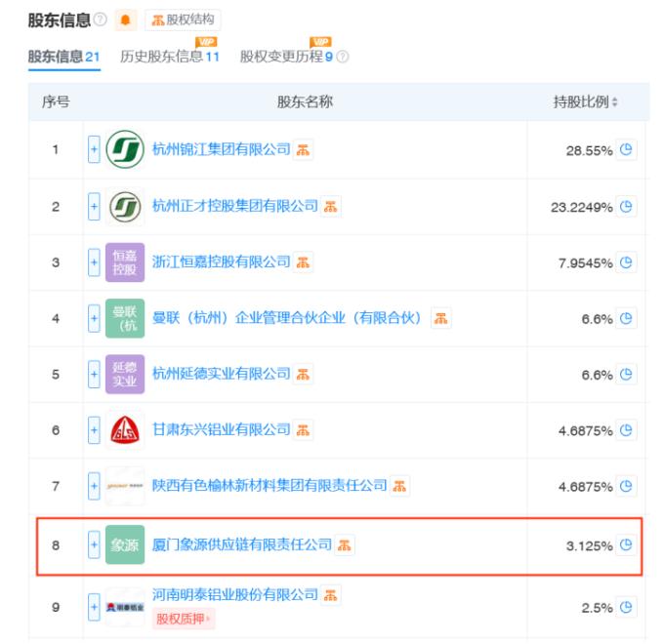Screen dimensions: 663x644
Task: Expand row 1 杭州锦江集团 with plus button
Action: pyautogui.click(x=95, y=150)
